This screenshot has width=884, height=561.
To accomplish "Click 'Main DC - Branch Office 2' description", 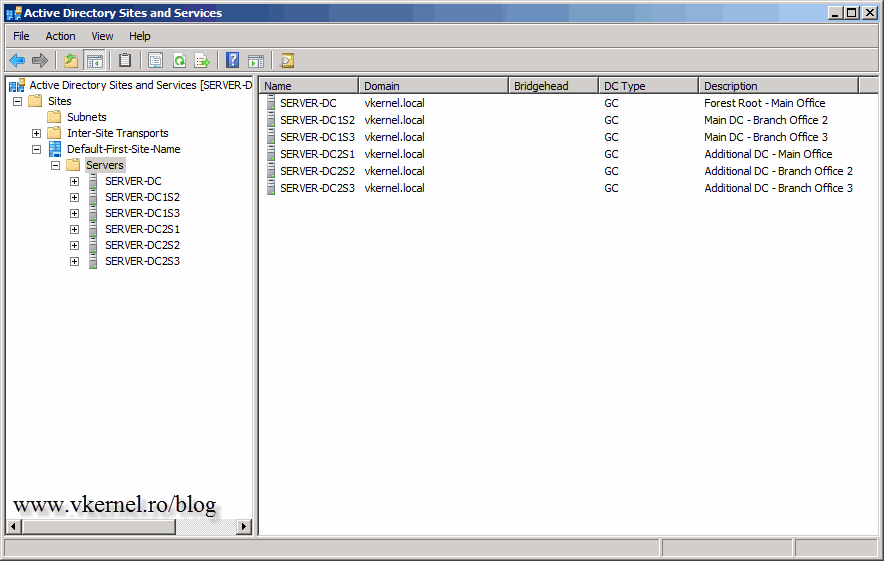I will click(766, 120).
